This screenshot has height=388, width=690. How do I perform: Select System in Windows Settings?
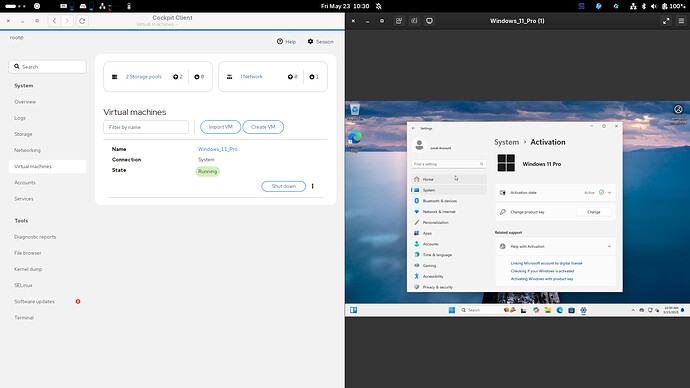coord(449,190)
